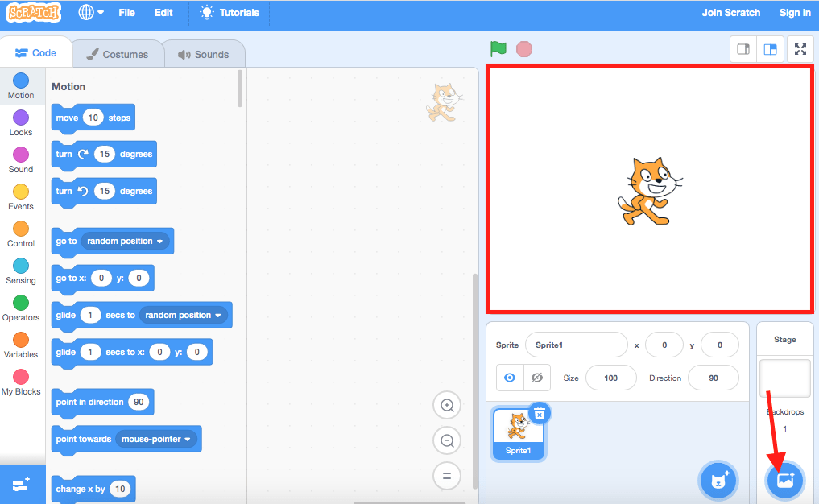Switch to the Code tab

pos(36,53)
